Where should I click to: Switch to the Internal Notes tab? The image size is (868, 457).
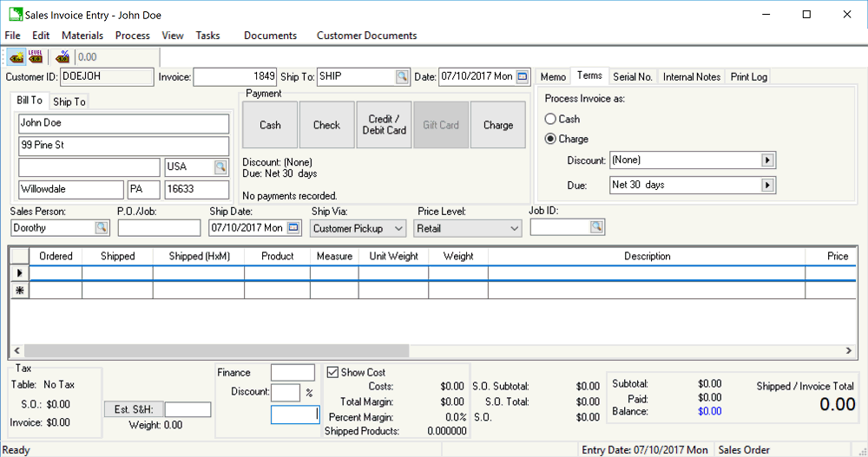pos(691,77)
